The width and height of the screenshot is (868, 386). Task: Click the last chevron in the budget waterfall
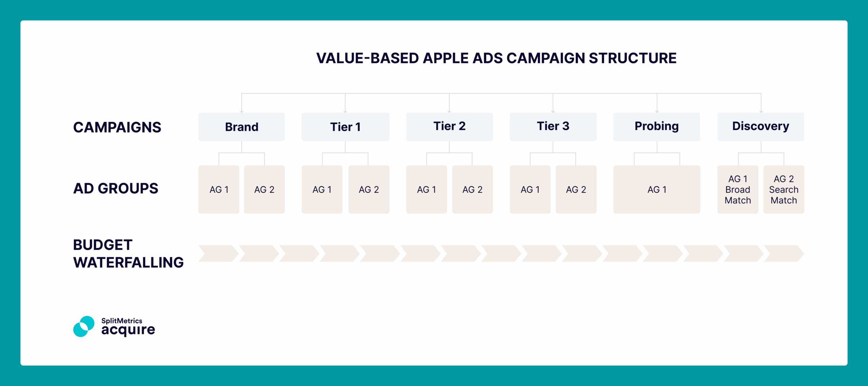point(784,253)
